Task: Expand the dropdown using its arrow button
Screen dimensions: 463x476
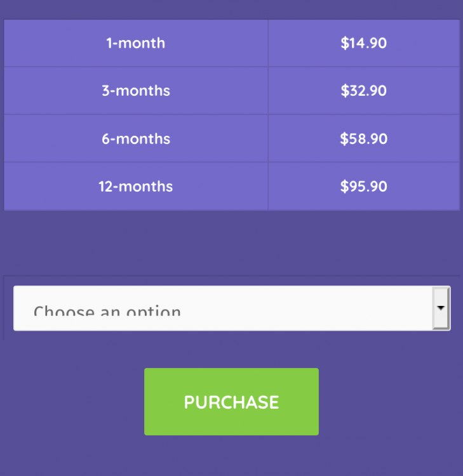Action: (441, 308)
